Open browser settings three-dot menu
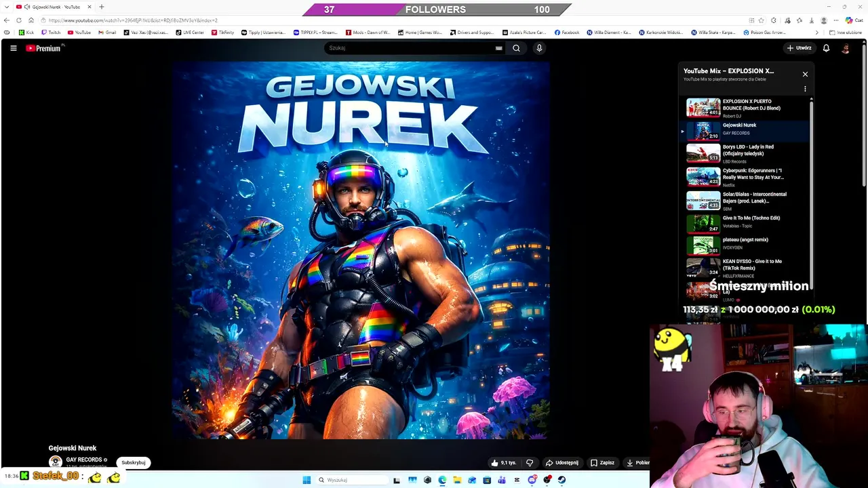Screen dimensions: 868x488 click(836, 20)
